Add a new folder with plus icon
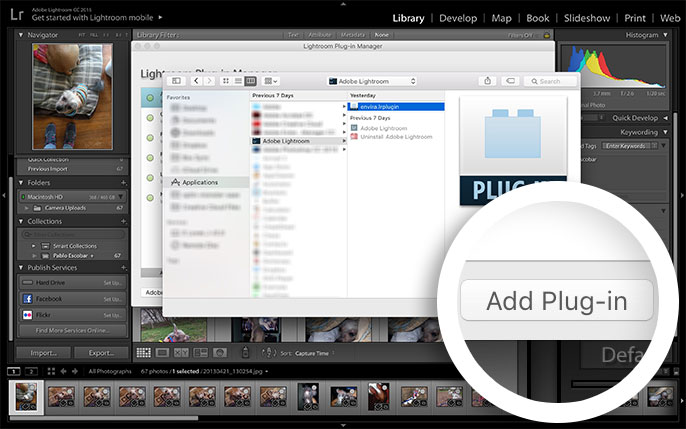 pyautogui.click(x=123, y=183)
